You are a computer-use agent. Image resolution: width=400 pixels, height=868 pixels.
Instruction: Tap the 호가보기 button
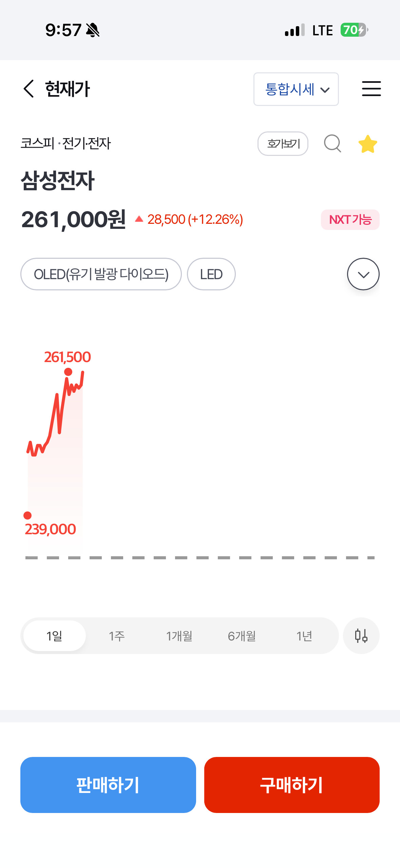[x=283, y=144]
